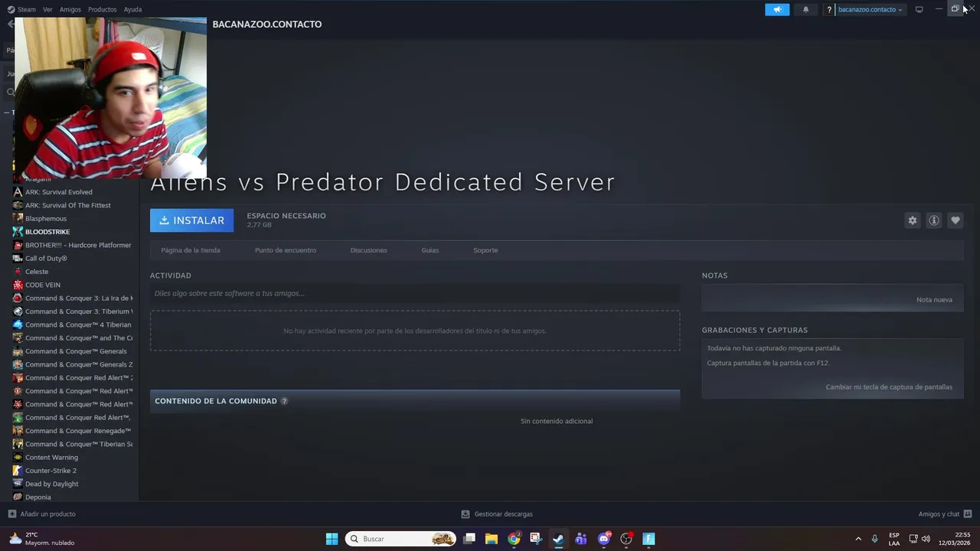The height and width of the screenshot is (551, 980).
Task: Click the microphone icon in system tray
Action: point(874,539)
